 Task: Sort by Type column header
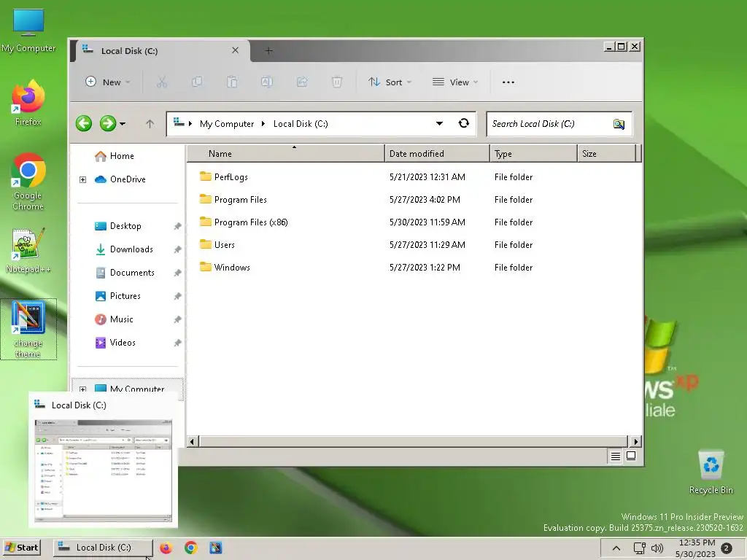tap(533, 153)
